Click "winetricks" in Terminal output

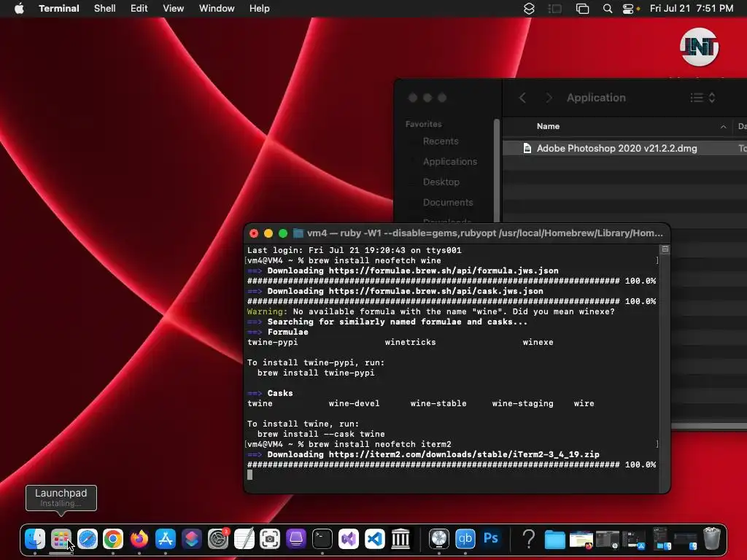[410, 342]
